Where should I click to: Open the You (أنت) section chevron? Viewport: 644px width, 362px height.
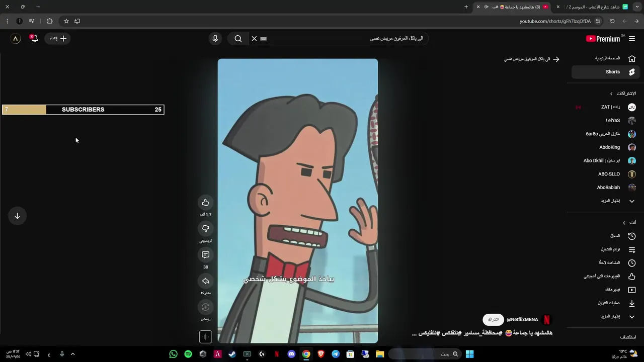[x=624, y=223]
